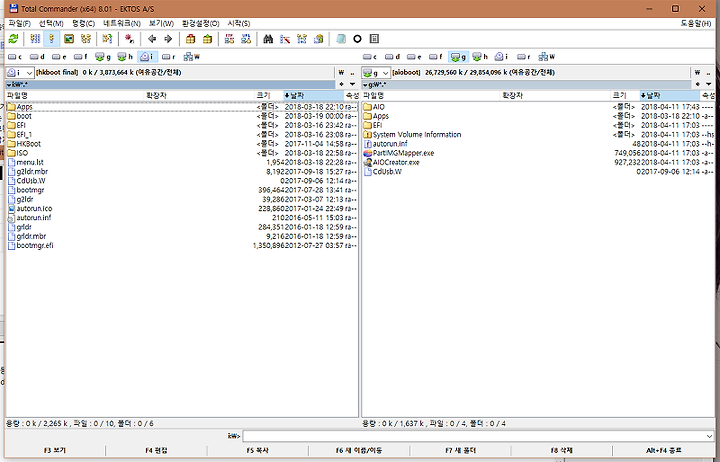The width and height of the screenshot is (720, 462).
Task: Sort right panel by 파일명 column header
Action: coord(431,96)
